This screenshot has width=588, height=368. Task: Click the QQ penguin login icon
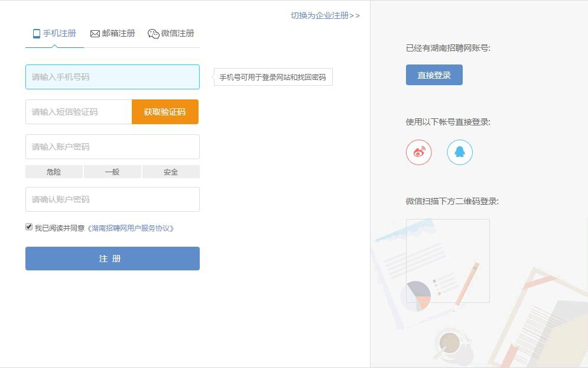[x=459, y=152]
